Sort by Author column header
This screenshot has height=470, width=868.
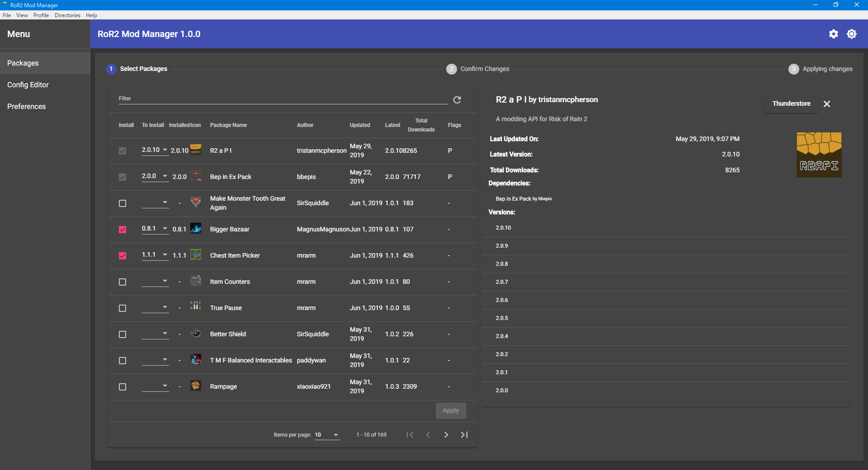tap(305, 125)
